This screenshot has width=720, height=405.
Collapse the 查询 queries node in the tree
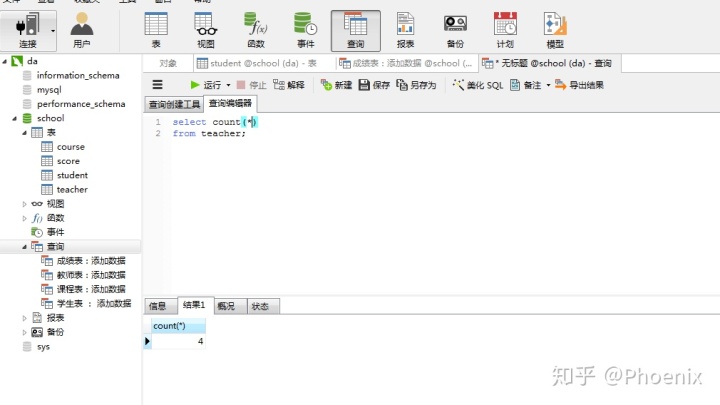24,247
